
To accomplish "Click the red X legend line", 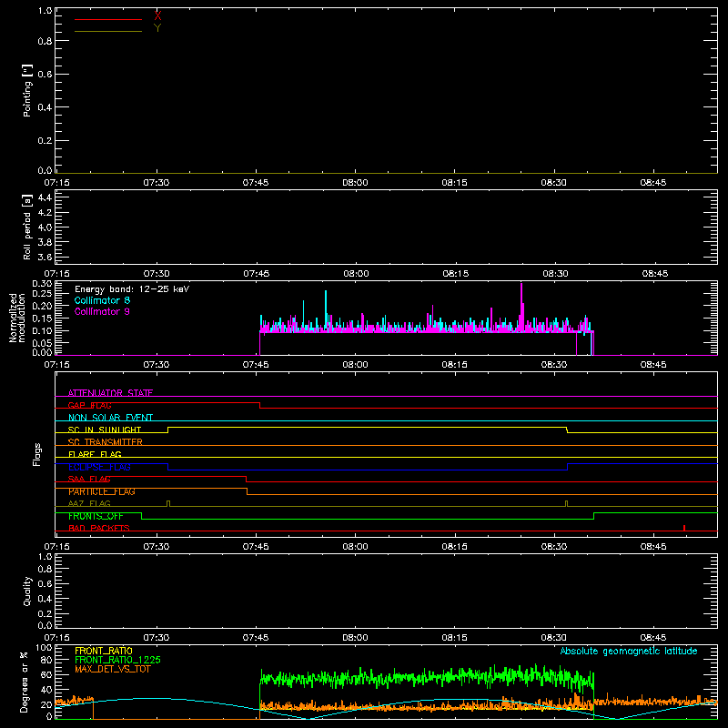I will point(108,19).
